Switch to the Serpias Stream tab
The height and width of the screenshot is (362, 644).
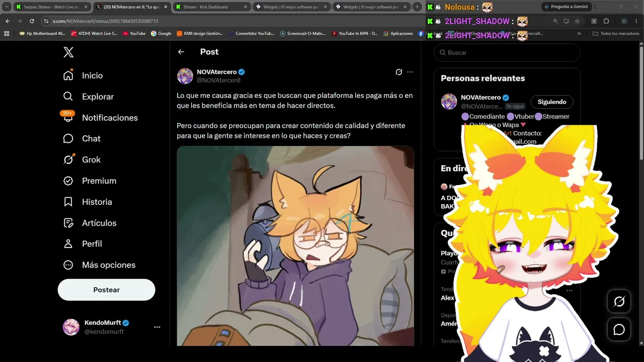51,7
